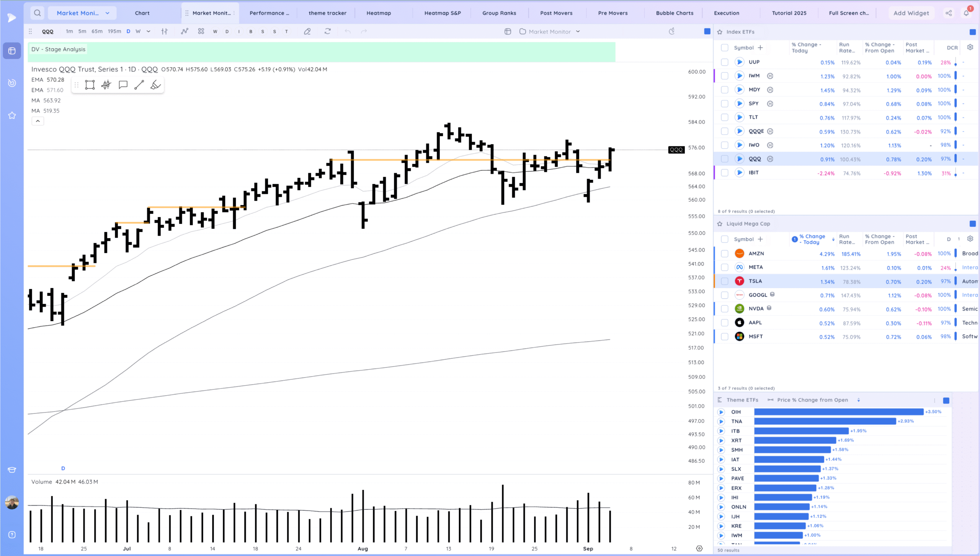Select the trend line drawing tool
Image resolution: width=980 pixels, height=556 pixels.
click(139, 85)
